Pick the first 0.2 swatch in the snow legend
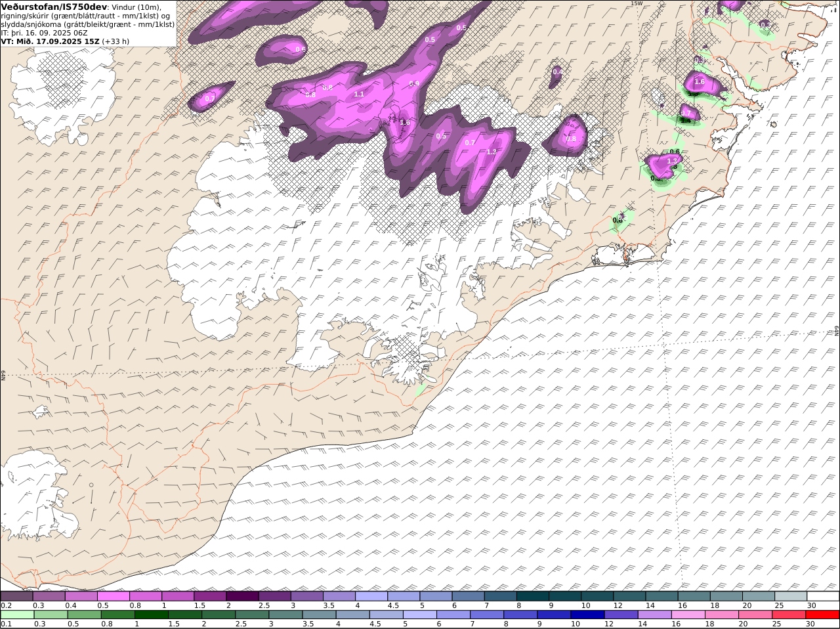 click(16, 596)
